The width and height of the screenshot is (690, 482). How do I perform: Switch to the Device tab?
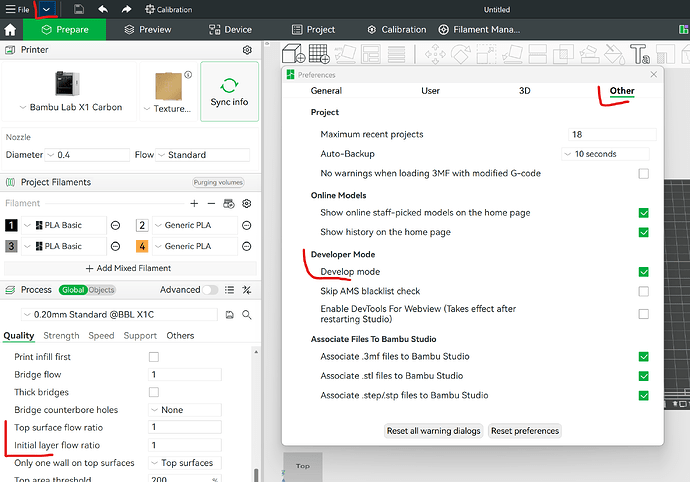(x=230, y=29)
